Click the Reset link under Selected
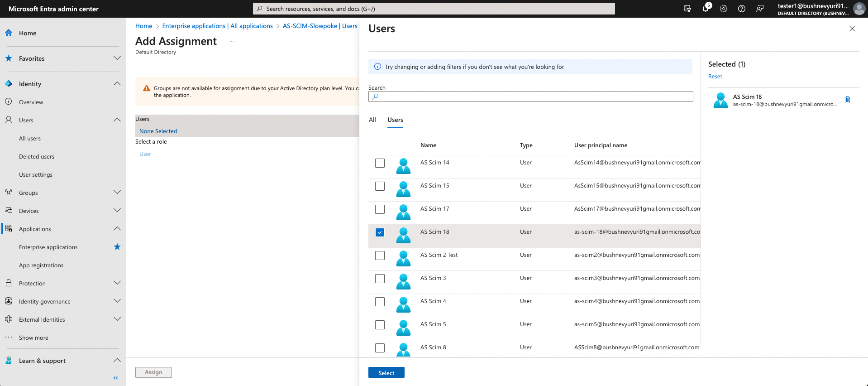868x386 pixels. pyautogui.click(x=715, y=77)
